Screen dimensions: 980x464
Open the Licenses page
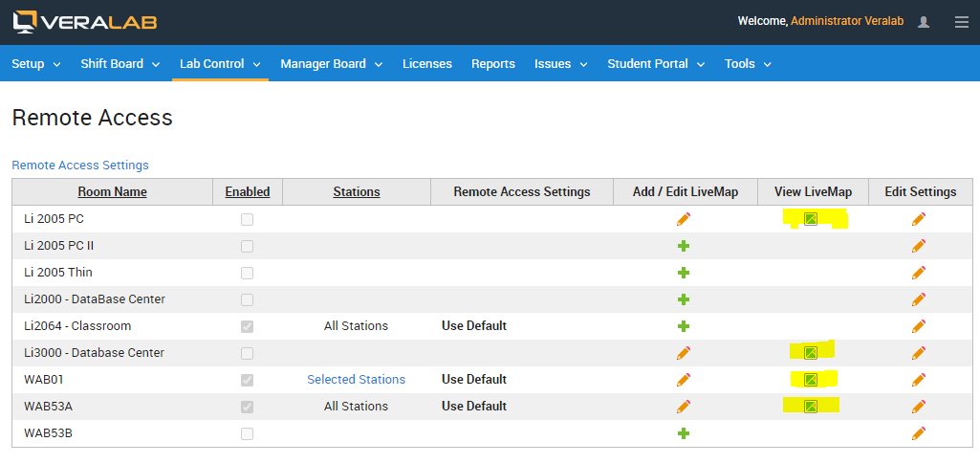426,64
